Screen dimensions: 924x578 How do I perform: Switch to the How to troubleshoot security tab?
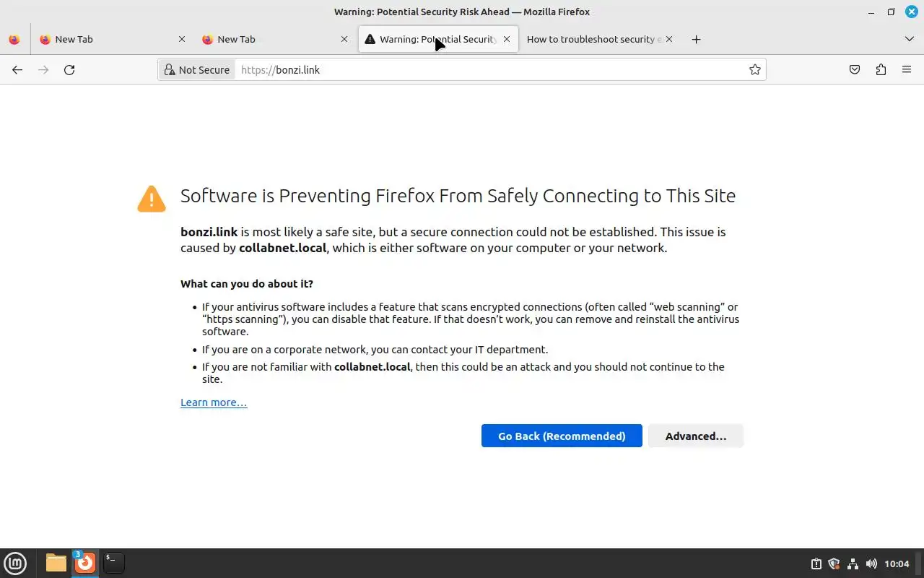[x=593, y=39]
